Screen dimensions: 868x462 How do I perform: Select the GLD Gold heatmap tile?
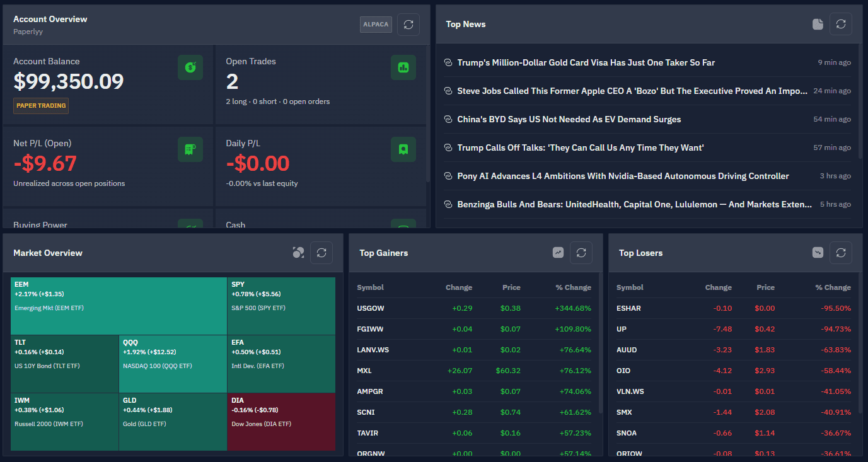173,422
